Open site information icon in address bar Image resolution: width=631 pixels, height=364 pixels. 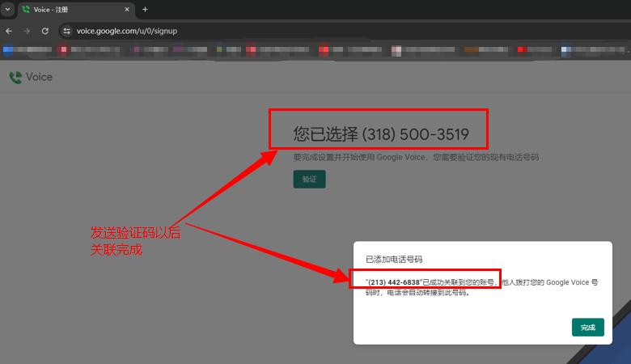tap(67, 31)
